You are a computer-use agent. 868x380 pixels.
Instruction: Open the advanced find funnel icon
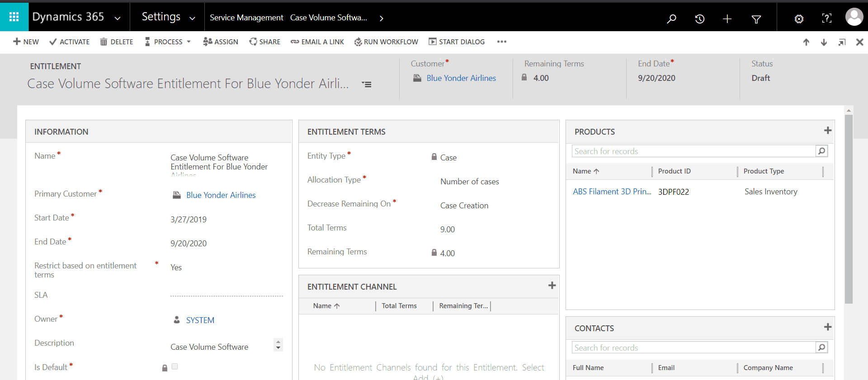pos(756,19)
